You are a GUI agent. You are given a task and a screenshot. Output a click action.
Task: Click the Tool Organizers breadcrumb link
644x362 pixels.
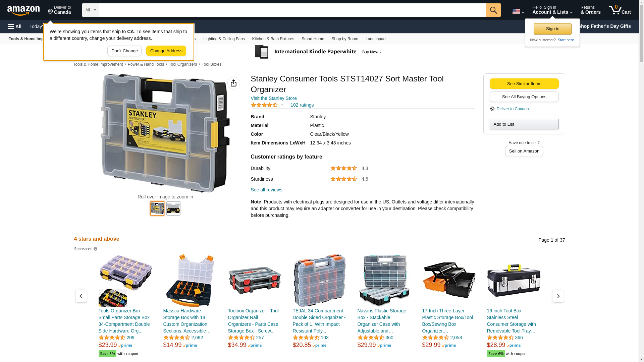(183, 64)
